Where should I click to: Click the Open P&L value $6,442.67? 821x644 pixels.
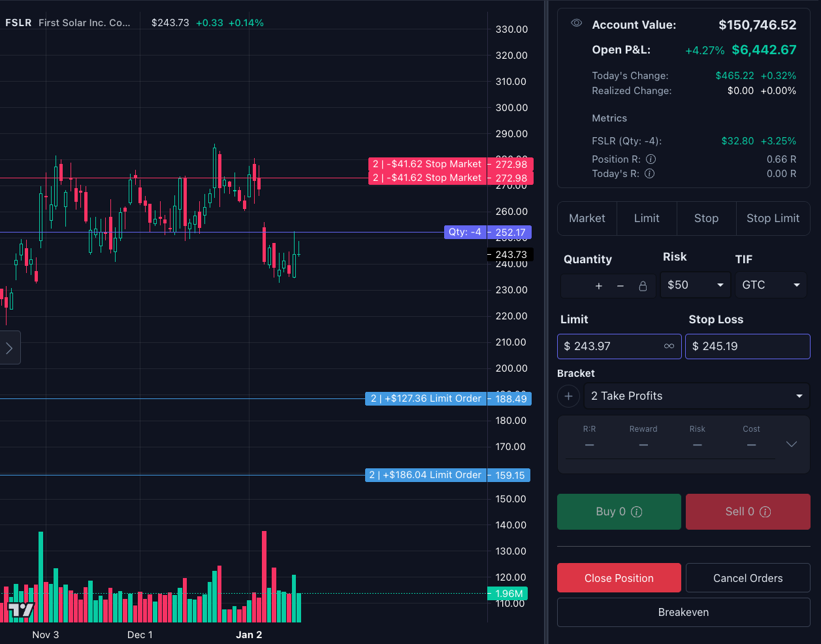(764, 50)
